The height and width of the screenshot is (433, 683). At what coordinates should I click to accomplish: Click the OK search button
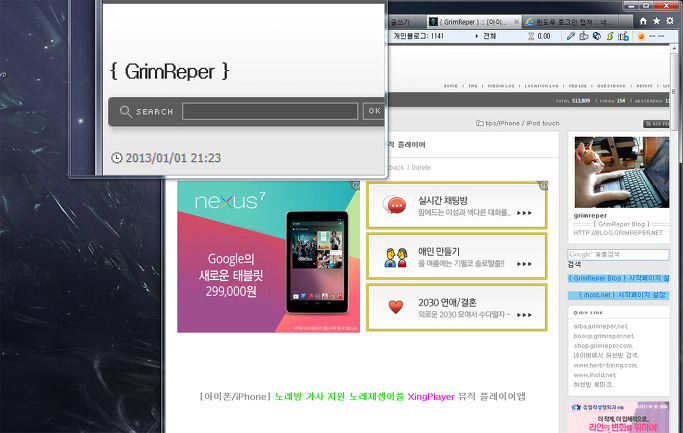374,111
